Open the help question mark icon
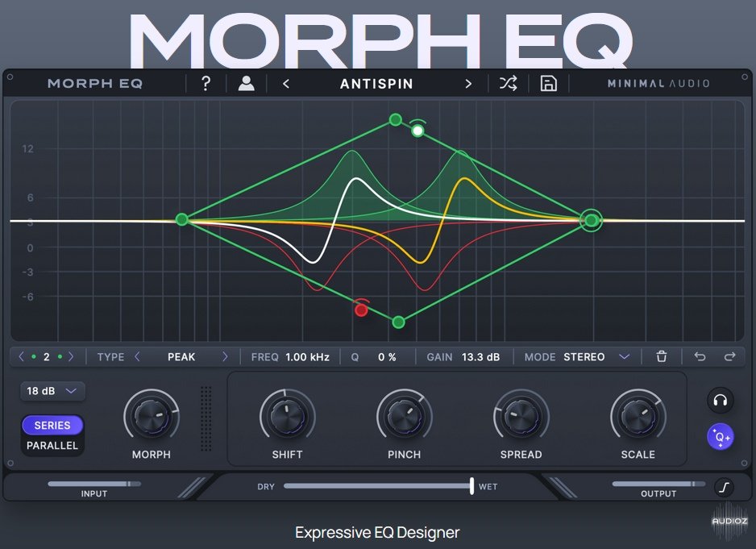The height and width of the screenshot is (549, 756). (206, 84)
